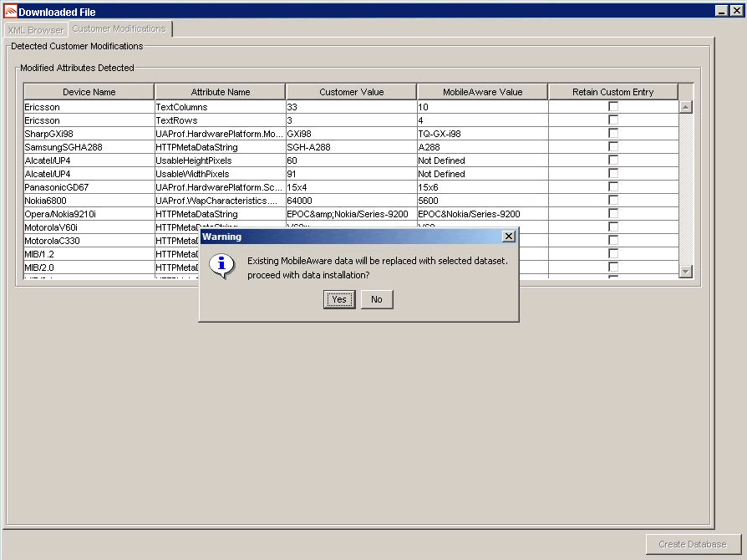Image resolution: width=747 pixels, height=560 pixels.
Task: Switch to the XML Browser tab
Action: (36, 30)
